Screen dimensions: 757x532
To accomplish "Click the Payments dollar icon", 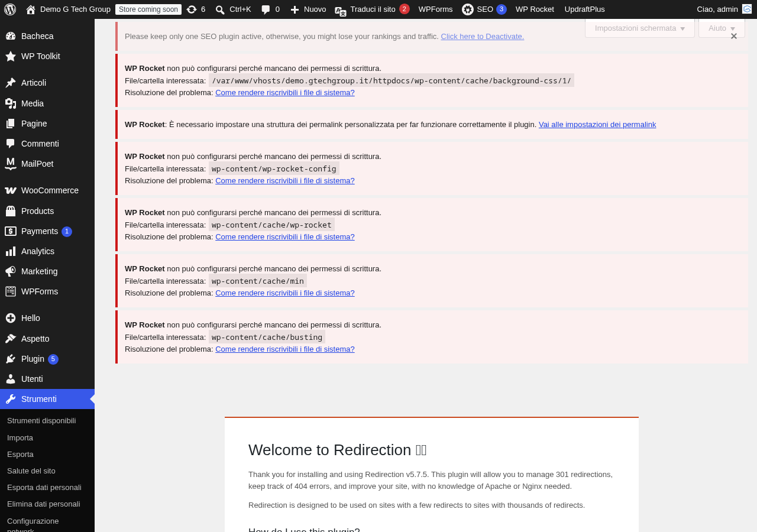I will click(11, 231).
